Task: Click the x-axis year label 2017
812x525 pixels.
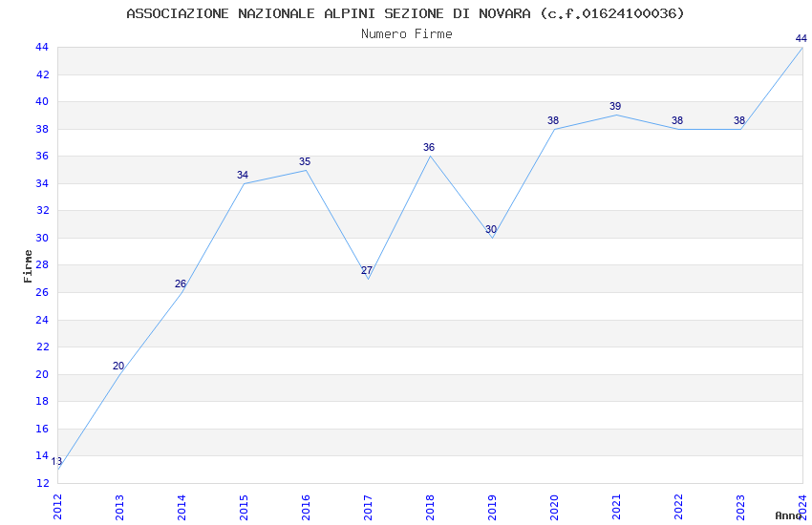Action: 368,507
